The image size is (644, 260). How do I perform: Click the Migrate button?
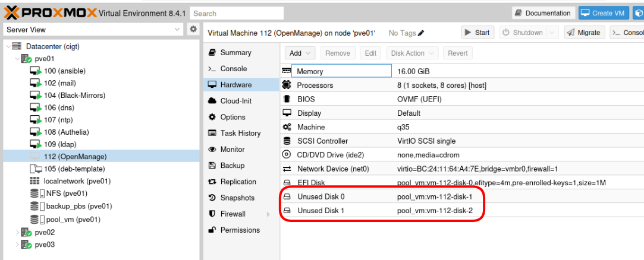585,33
